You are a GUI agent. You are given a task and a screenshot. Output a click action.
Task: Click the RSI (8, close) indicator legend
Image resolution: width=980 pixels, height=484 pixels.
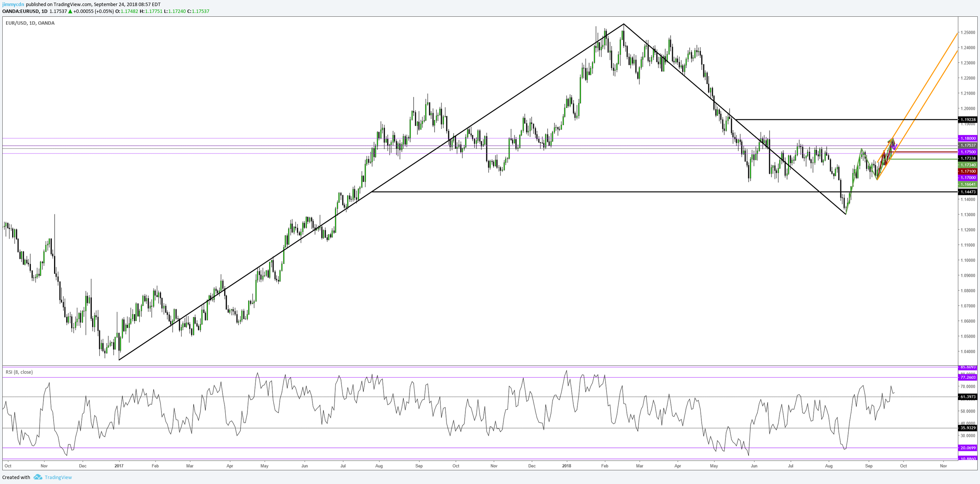click(19, 372)
